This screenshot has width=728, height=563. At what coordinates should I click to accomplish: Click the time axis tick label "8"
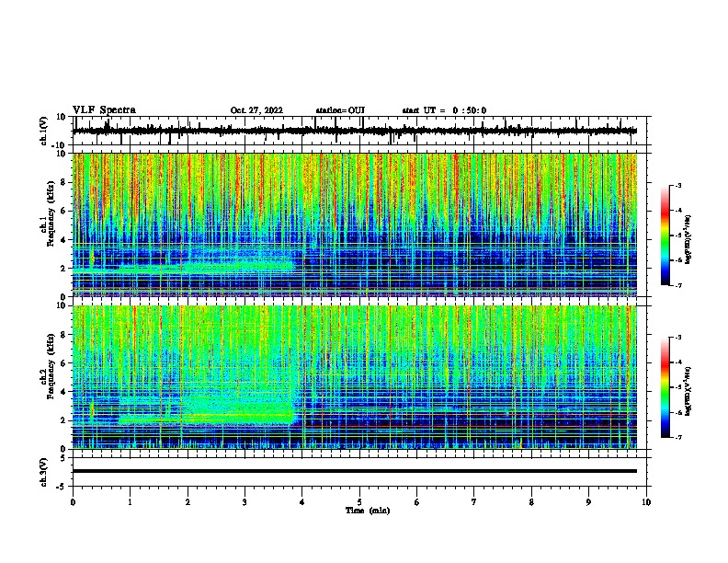coord(531,502)
